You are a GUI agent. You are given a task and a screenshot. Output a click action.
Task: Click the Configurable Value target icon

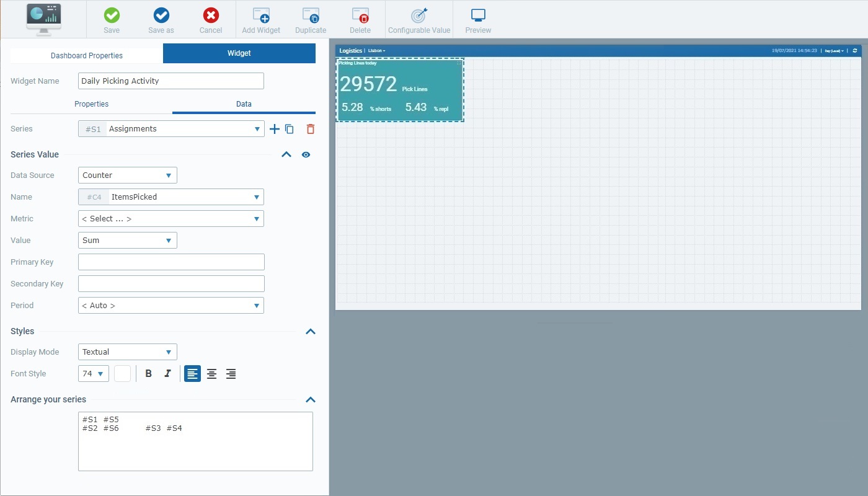tap(419, 16)
